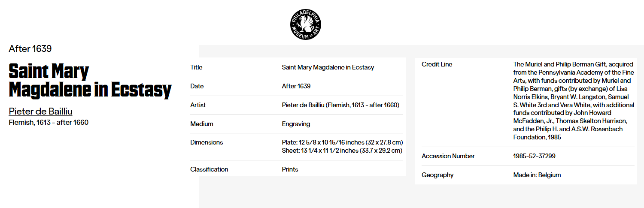Click the 'Engraving' medium value
Image resolution: width=644 pixels, height=208 pixels.
coord(296,124)
